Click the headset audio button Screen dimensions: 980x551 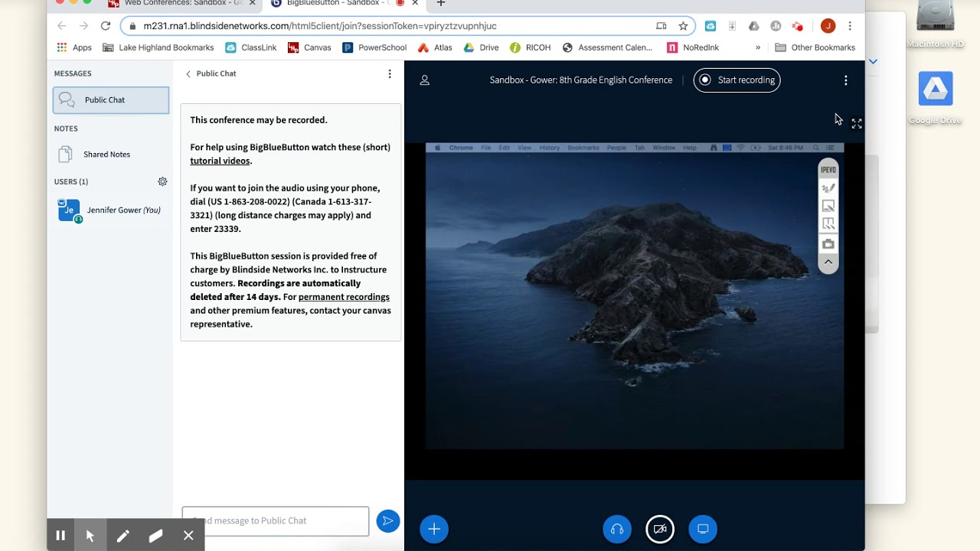point(617,529)
